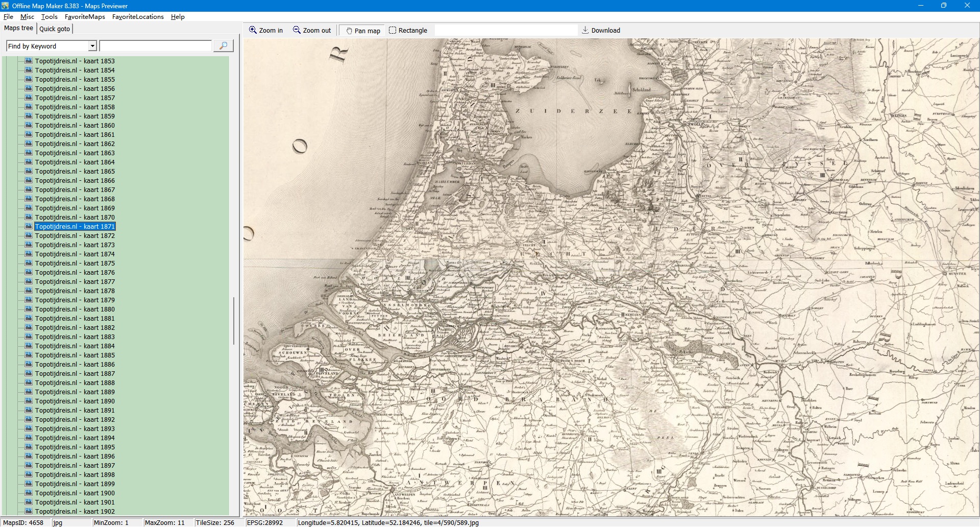Click the Download arrow icon
This screenshot has width=980, height=527.
585,30
